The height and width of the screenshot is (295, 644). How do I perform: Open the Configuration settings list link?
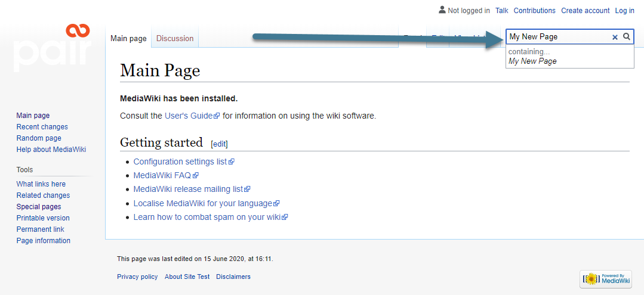180,162
